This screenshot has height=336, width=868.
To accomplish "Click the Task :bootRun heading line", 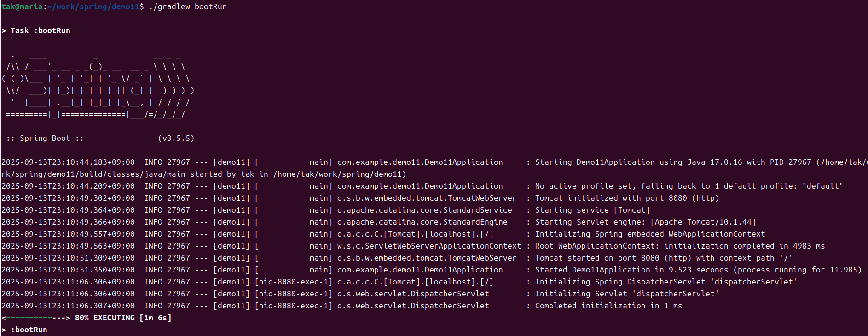I will [x=36, y=30].
